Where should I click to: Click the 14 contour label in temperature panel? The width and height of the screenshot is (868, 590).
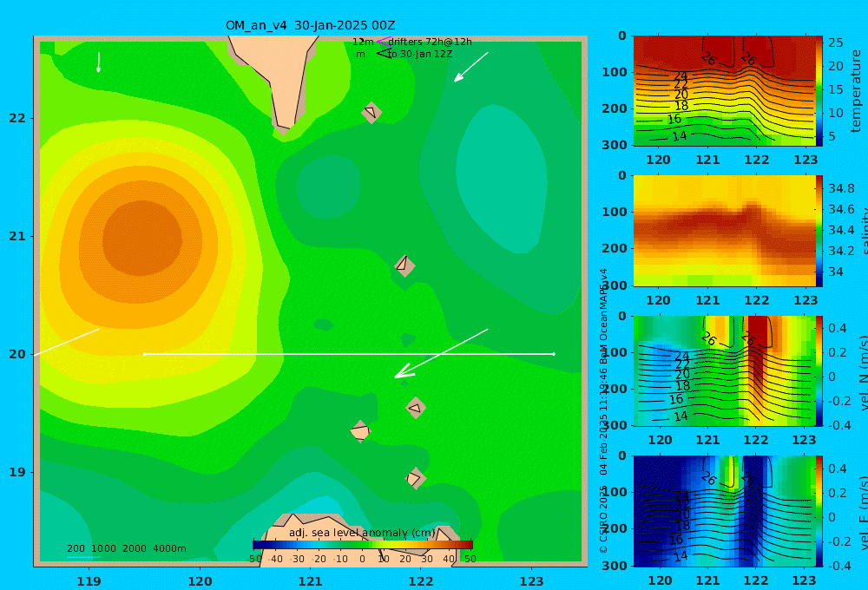click(680, 135)
